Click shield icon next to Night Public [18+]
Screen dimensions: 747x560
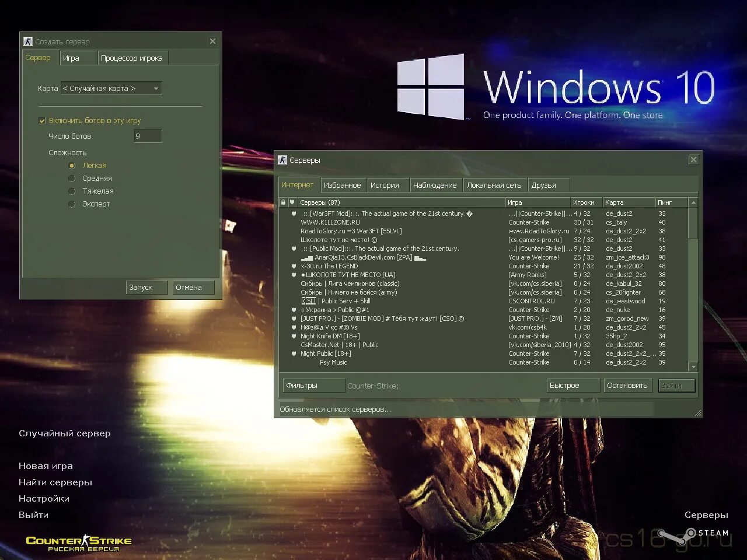[x=294, y=353]
